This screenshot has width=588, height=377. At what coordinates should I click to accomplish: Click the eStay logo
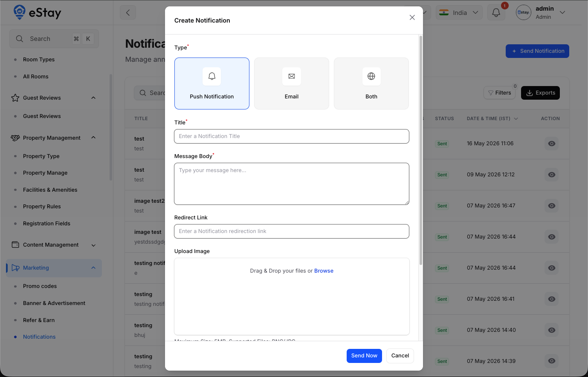(38, 12)
